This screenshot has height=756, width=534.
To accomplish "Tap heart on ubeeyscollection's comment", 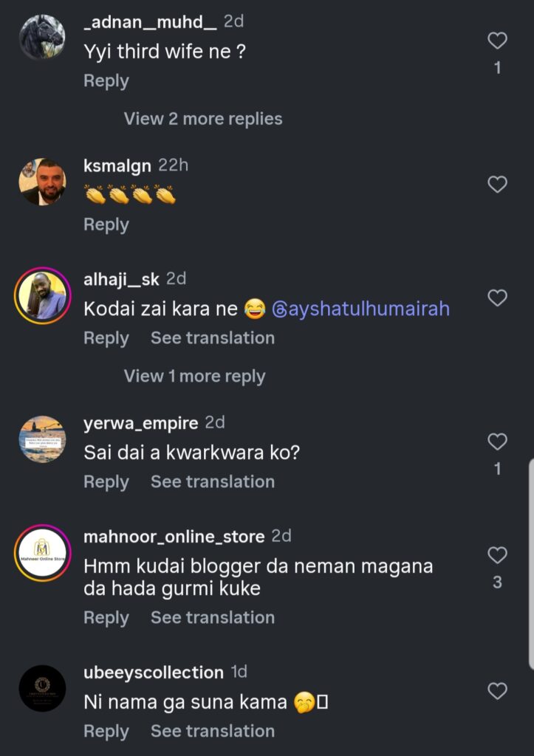I will [x=498, y=691].
